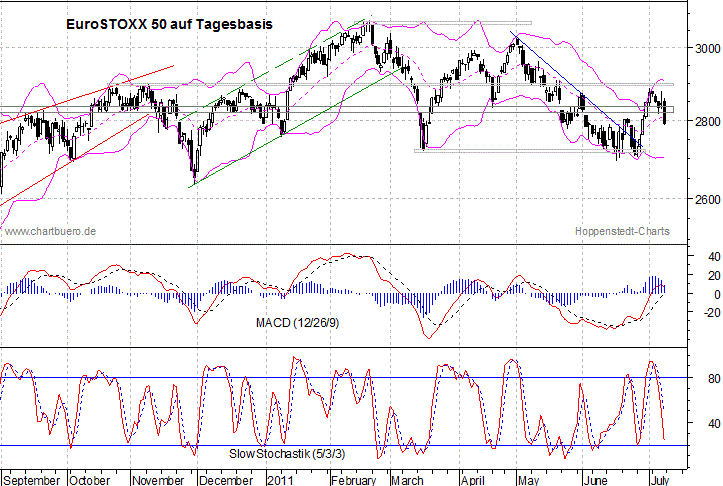Click the 3000 price axis label
723x486 pixels.
707,48
